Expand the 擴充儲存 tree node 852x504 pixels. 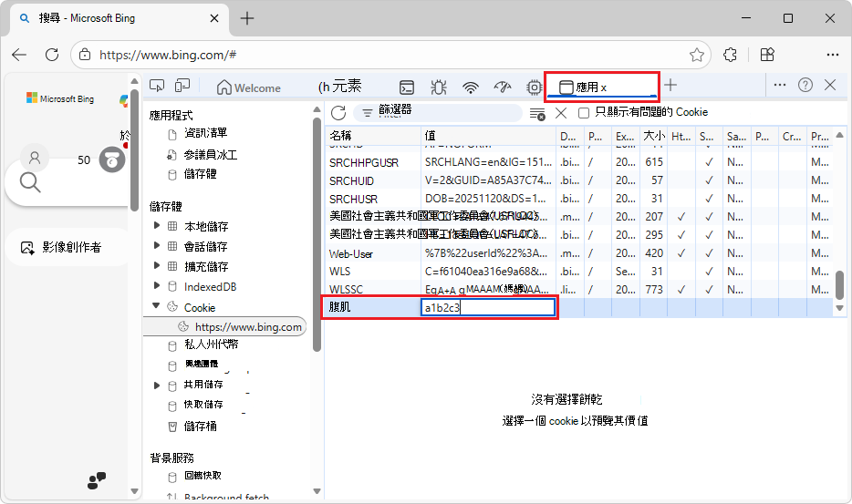click(x=157, y=265)
